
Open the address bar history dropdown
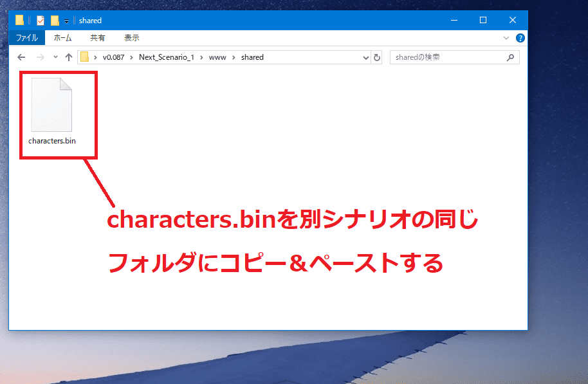coord(365,58)
